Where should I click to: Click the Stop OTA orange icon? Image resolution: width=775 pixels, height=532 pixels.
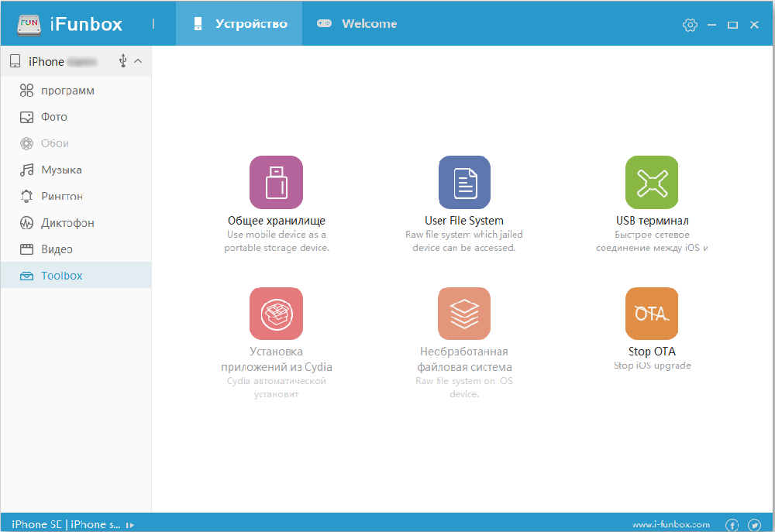pos(652,314)
